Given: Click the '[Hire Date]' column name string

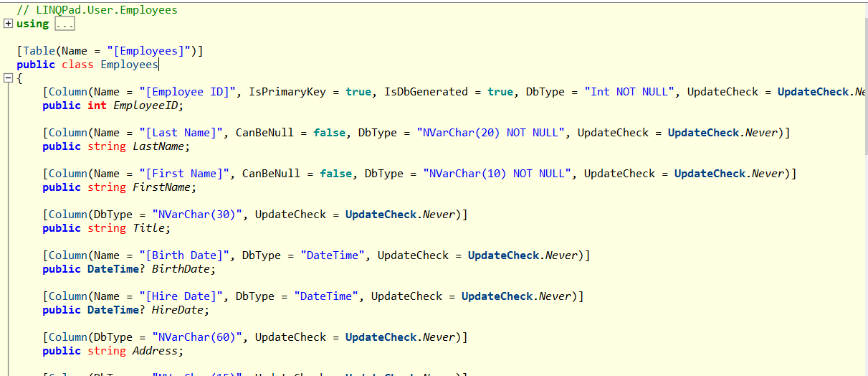Looking at the screenshot, I should 181,296.
